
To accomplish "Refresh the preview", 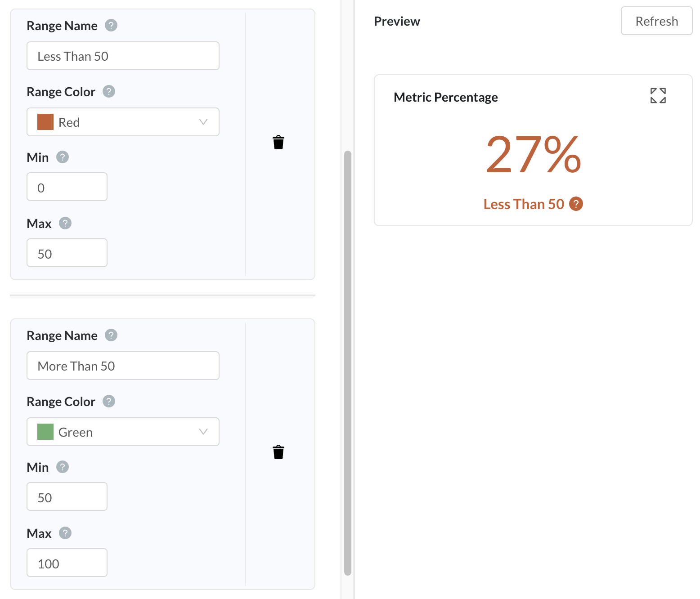I will tap(656, 21).
